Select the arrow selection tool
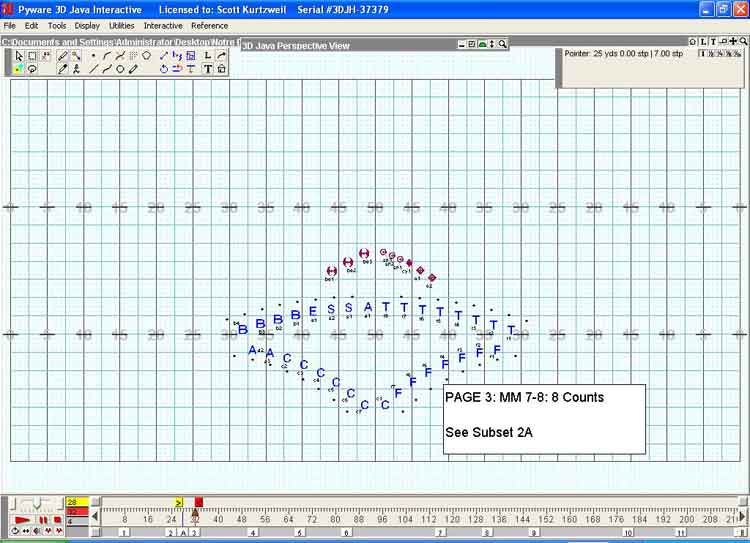The image size is (750, 543). [x=18, y=56]
